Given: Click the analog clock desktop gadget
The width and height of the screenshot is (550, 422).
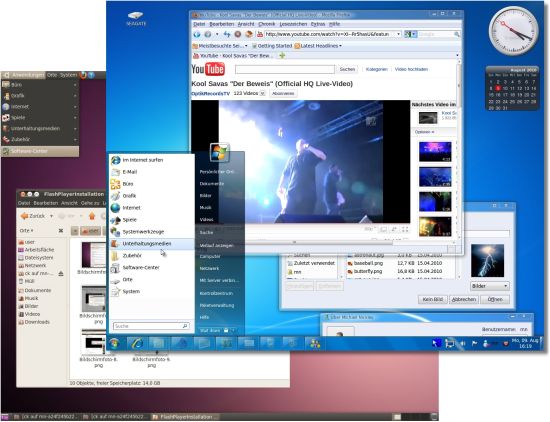Looking at the screenshot, I should [514, 31].
